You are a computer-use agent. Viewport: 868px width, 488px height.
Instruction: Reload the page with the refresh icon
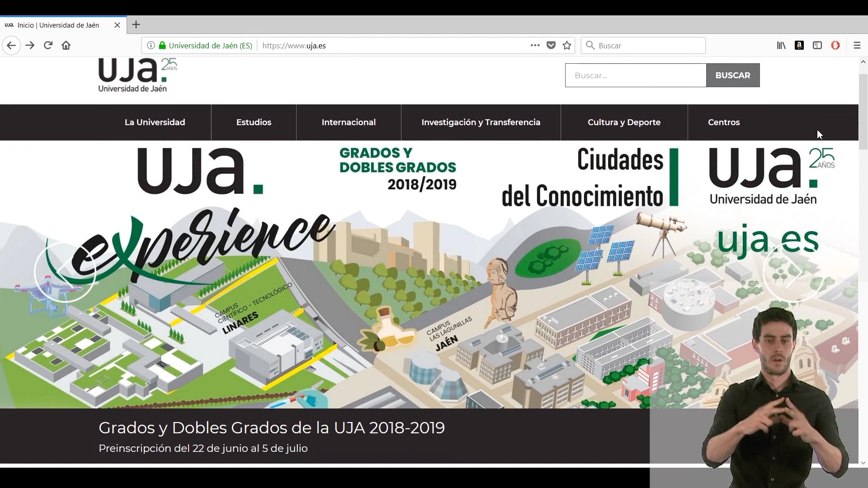[x=48, y=45]
